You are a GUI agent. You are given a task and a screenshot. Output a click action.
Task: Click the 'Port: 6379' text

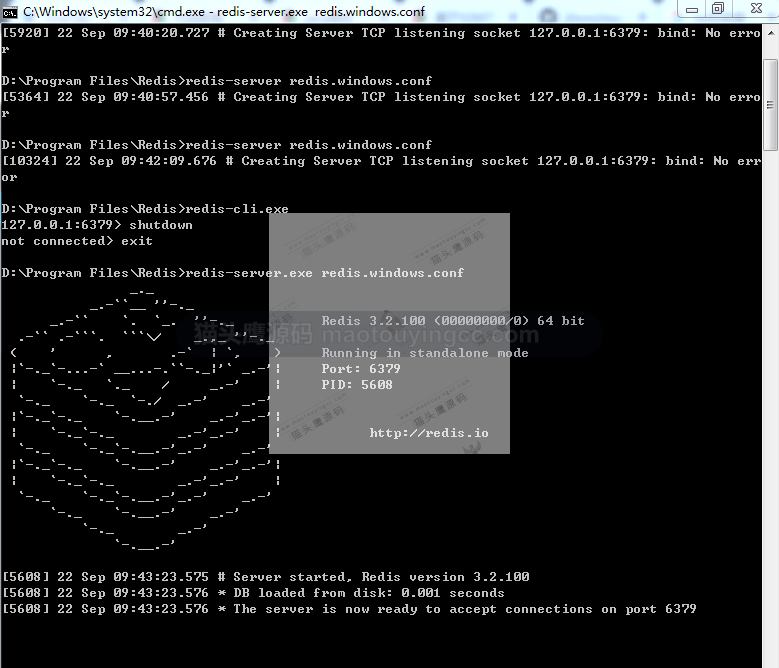pyautogui.click(x=361, y=369)
